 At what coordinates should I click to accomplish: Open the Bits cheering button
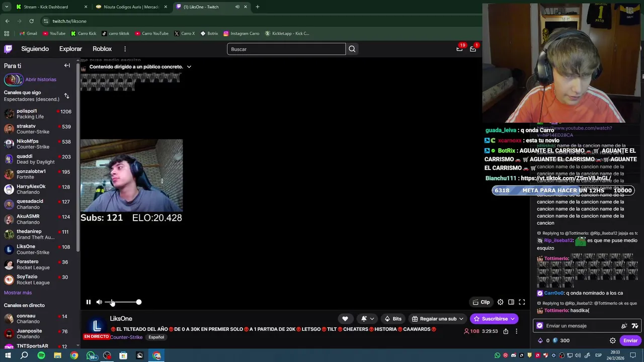[x=393, y=319]
